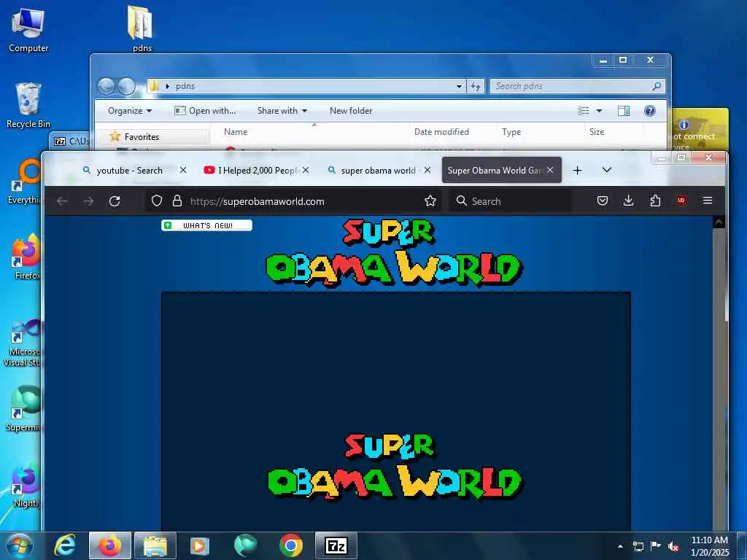Viewport: 747px width, 560px height.
Task: Click the Firefox Search box
Action: click(511, 201)
